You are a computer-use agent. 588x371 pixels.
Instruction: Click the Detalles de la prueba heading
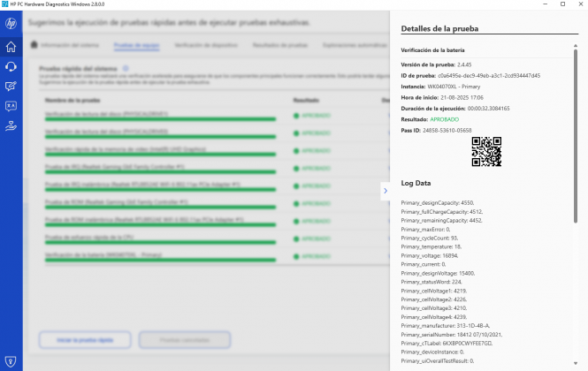[x=439, y=28]
